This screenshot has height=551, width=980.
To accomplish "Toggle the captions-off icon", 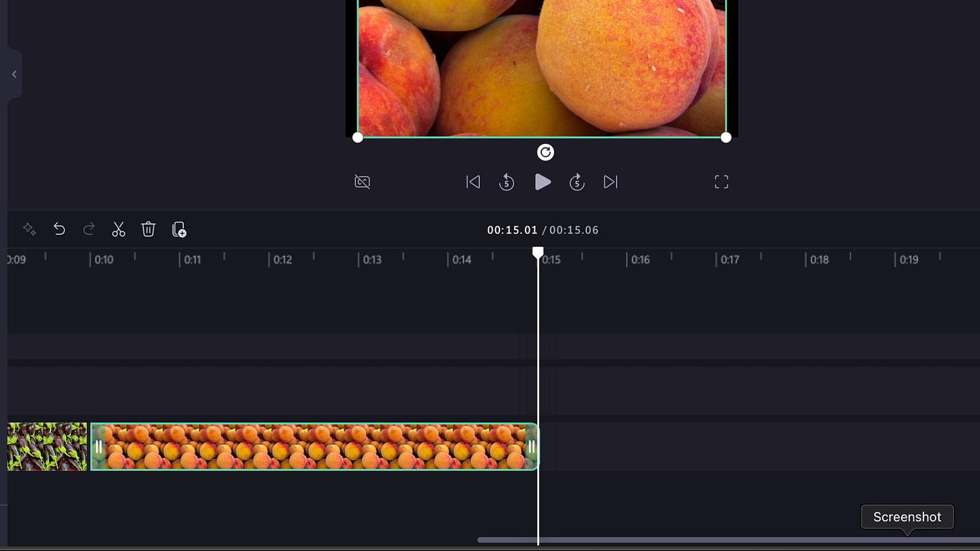I will 362,182.
